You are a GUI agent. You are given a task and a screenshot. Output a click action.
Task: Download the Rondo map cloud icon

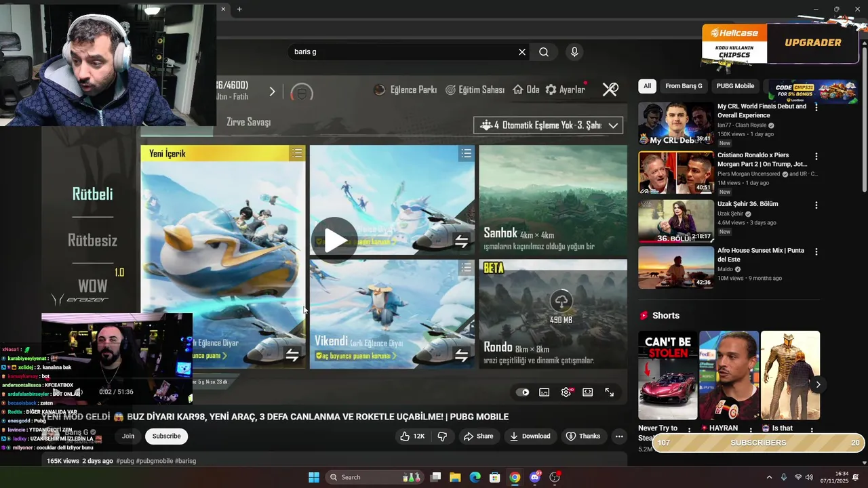point(561,302)
